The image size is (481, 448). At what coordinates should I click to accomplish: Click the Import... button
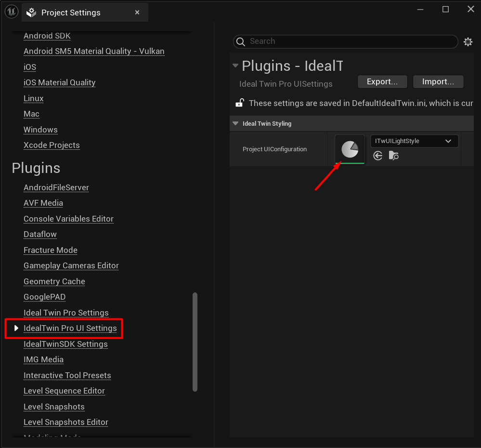[438, 82]
